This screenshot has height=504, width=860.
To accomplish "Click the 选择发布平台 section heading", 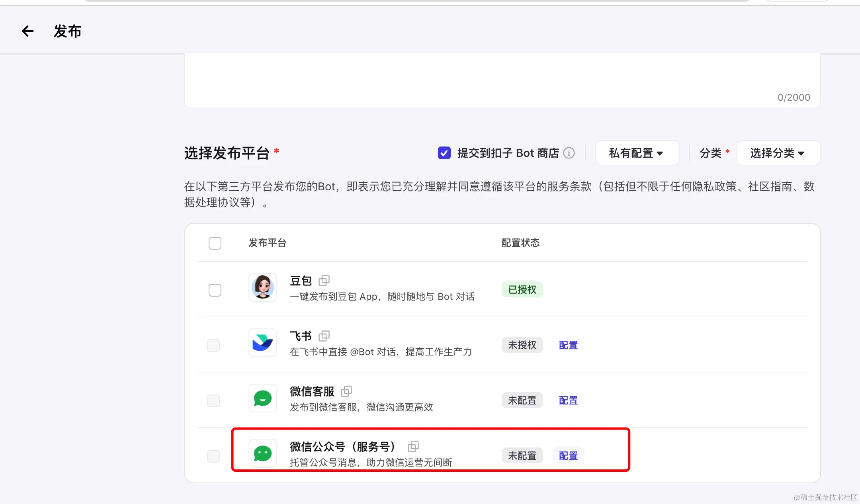I will coord(227,153).
